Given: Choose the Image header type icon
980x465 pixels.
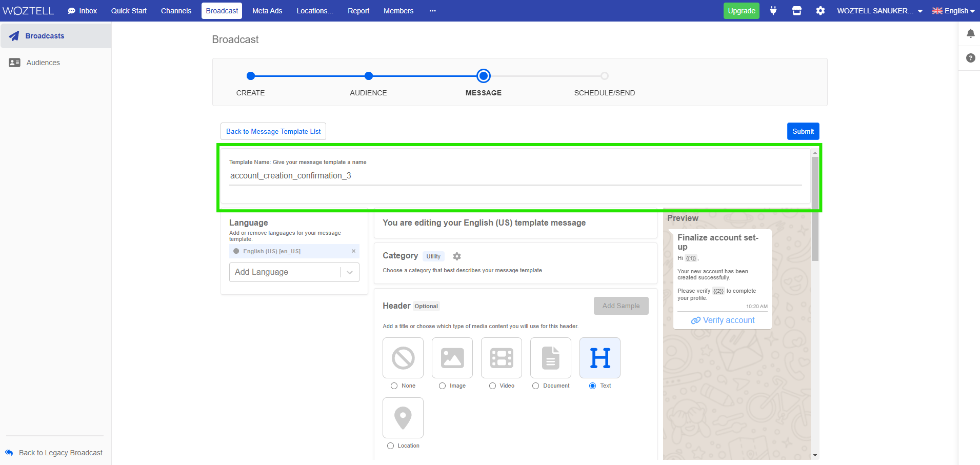Looking at the screenshot, I should click(452, 358).
